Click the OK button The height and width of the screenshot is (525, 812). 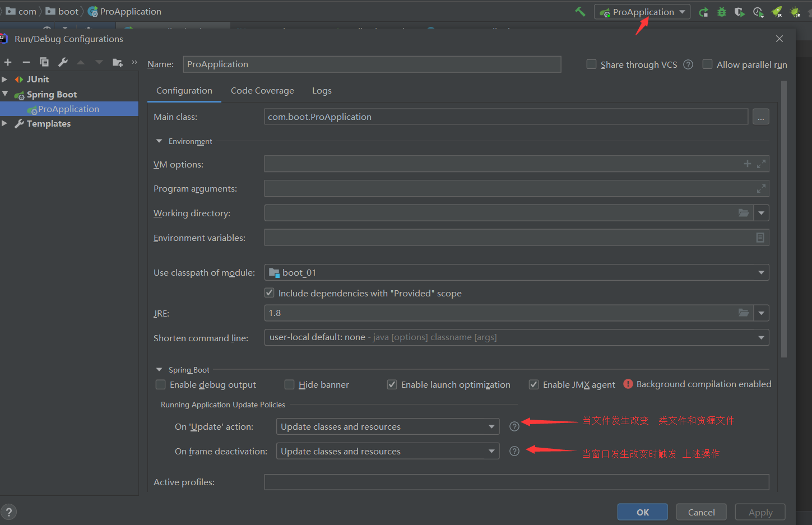tap(642, 512)
